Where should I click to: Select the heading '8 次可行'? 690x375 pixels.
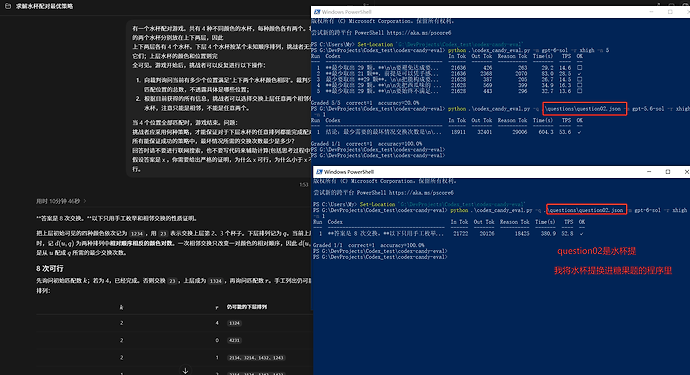click(x=50, y=268)
